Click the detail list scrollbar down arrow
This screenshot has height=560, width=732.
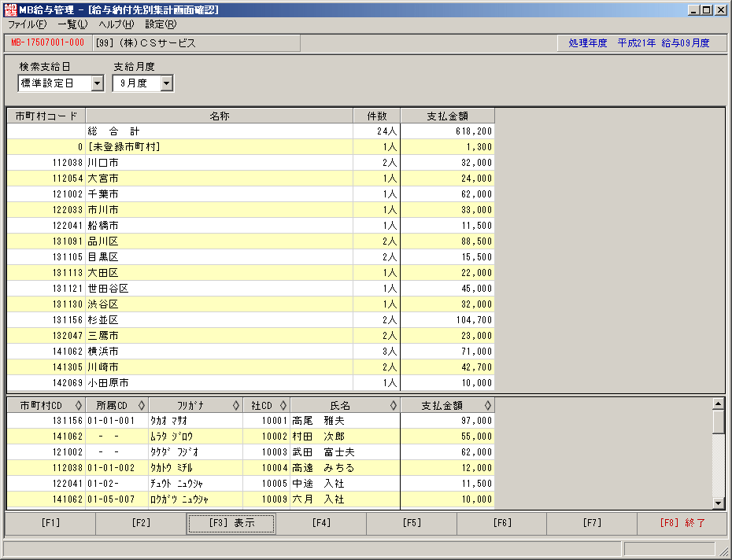pyautogui.click(x=719, y=503)
